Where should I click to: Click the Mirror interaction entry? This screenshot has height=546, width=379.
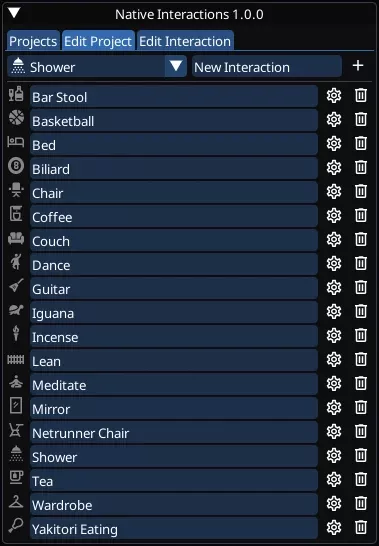click(x=174, y=408)
